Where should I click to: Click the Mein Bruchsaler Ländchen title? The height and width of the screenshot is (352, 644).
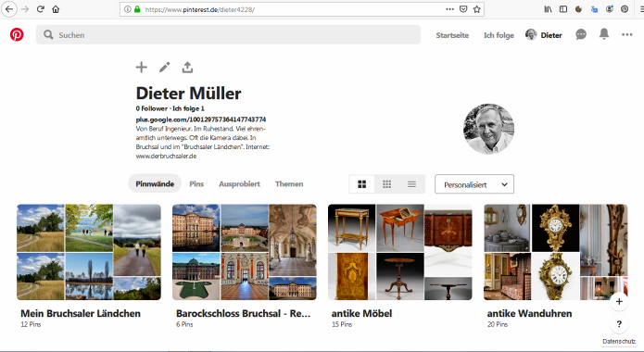[81, 313]
